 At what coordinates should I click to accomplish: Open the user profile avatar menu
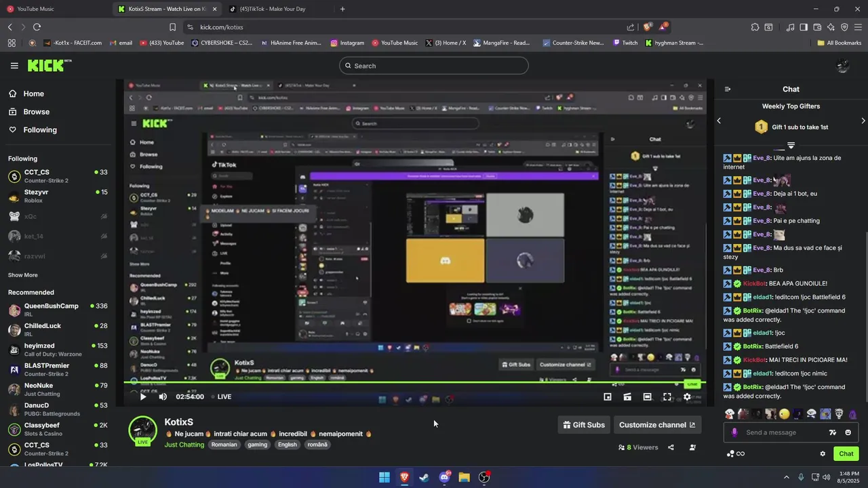843,66
